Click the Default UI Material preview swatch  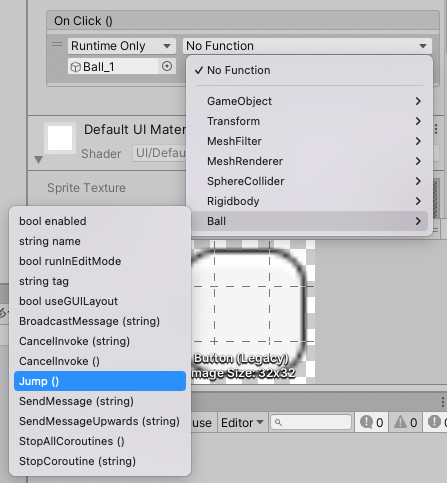pyautogui.click(x=60, y=138)
